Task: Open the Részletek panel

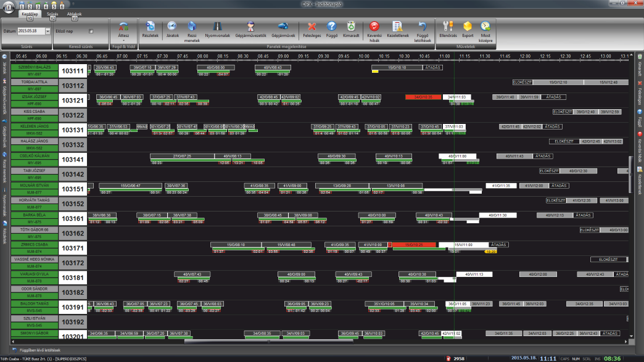Action: [151, 30]
